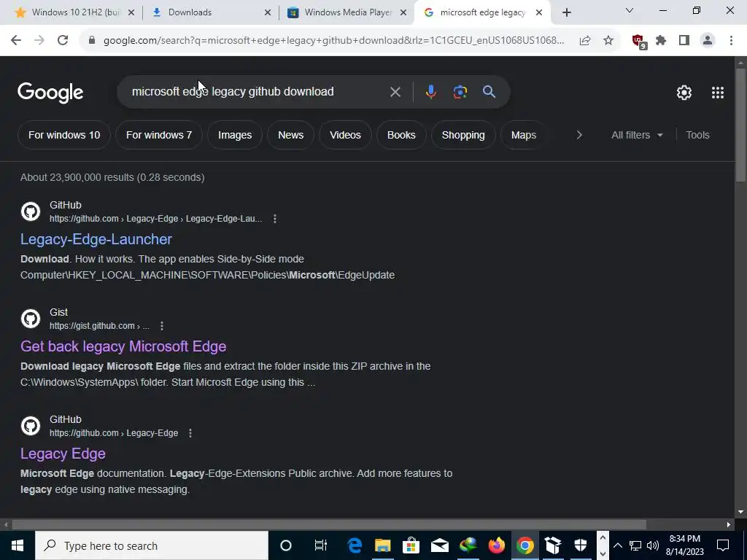This screenshot has height=560, width=747.
Task: Start voice search with the microphone icon
Action: coord(430,92)
